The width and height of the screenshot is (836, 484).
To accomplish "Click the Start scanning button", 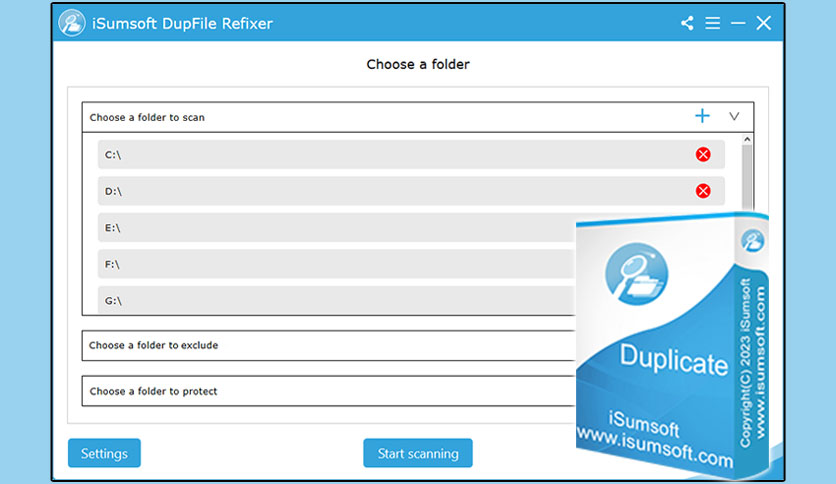I will (x=418, y=453).
